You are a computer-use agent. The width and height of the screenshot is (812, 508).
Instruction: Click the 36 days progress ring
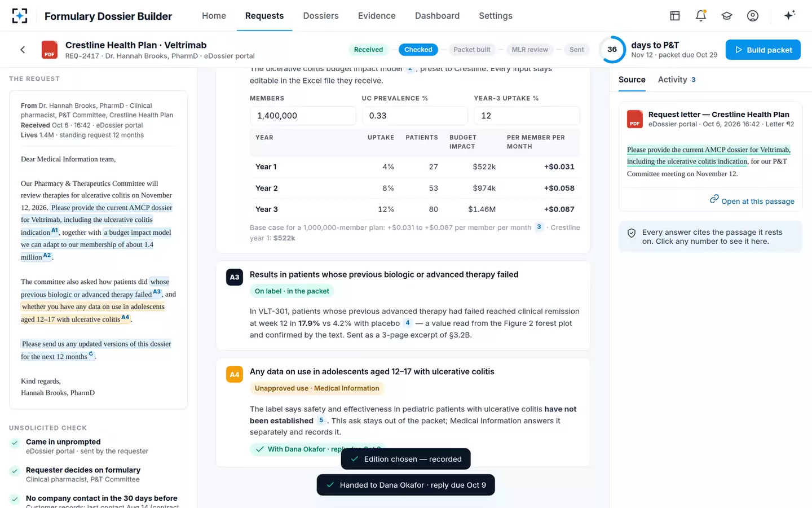point(612,50)
